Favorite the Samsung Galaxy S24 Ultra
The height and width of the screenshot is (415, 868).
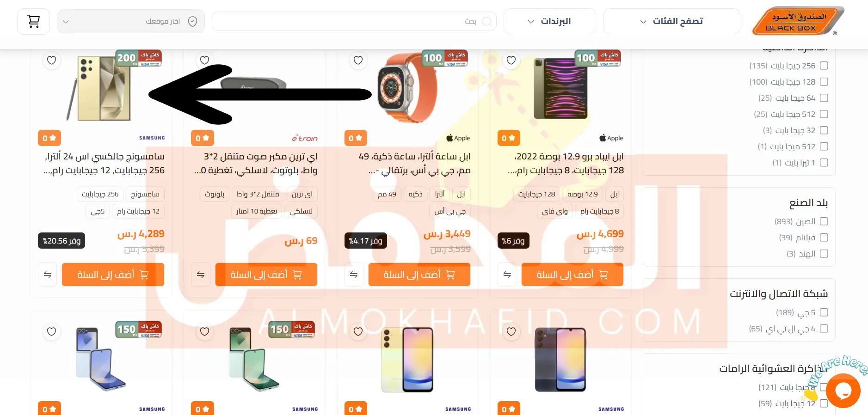click(x=52, y=60)
